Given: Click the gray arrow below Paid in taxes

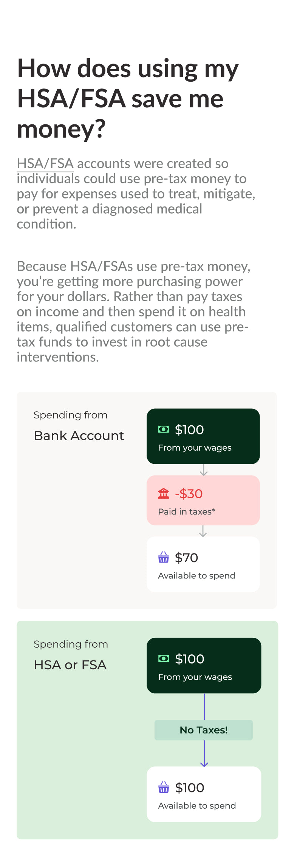Looking at the screenshot, I should 203,531.
